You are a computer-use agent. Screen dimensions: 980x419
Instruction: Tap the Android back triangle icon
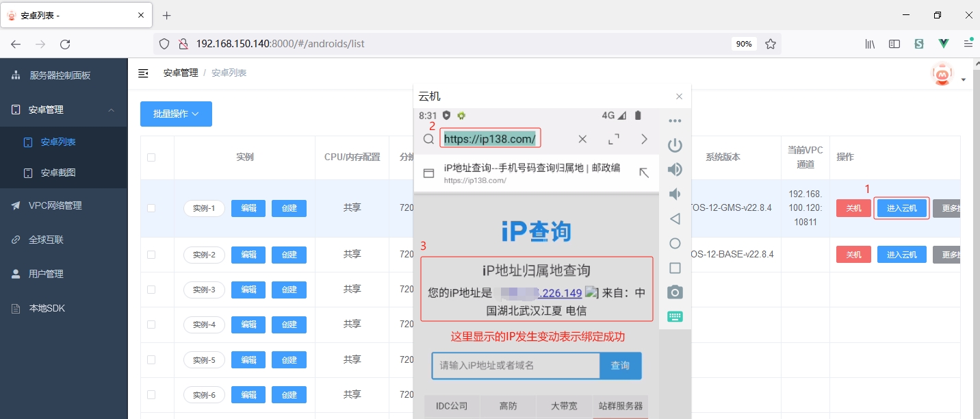tap(675, 219)
